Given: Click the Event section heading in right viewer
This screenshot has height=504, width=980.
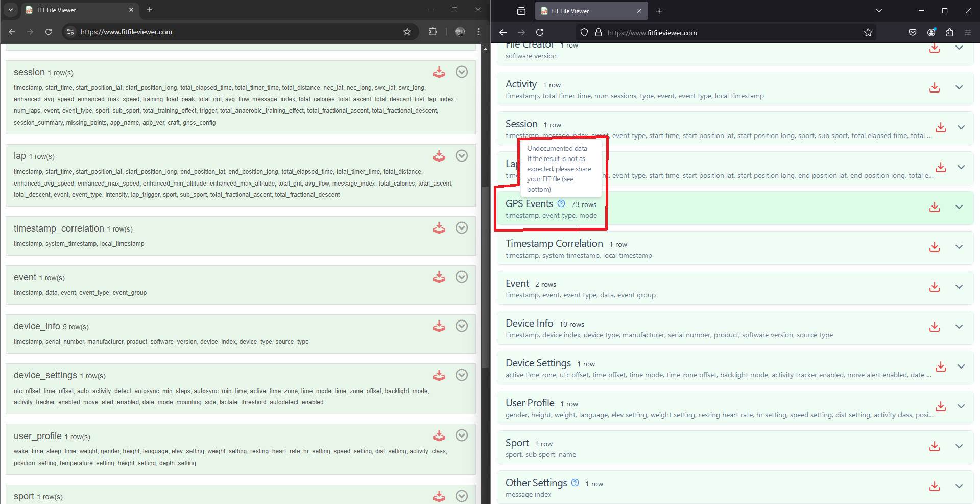Looking at the screenshot, I should (x=517, y=284).
